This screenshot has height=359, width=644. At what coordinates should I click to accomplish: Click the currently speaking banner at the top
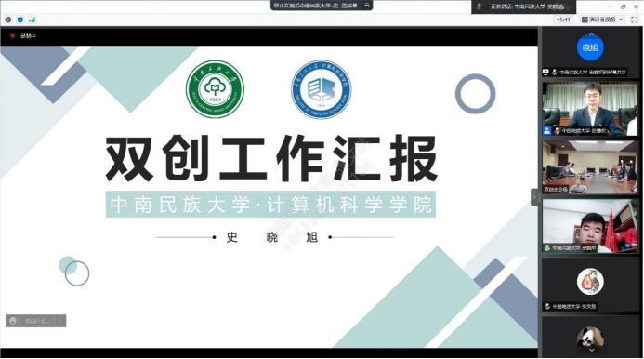(x=523, y=7)
